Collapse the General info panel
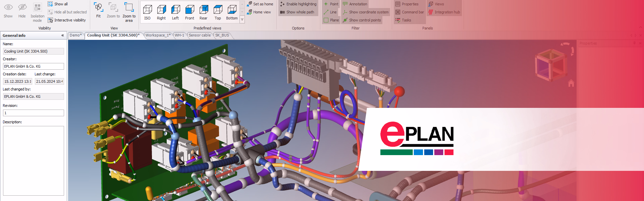Screen dimensions: 644x201 pyautogui.click(x=62, y=36)
